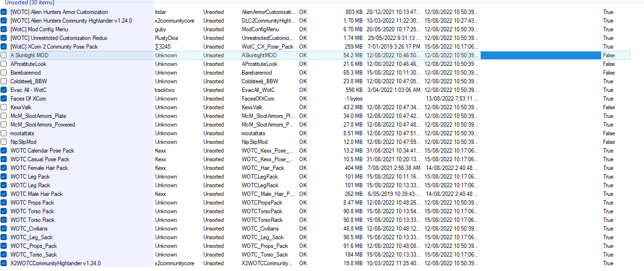Viewport: 644px width, 271px height.
Task: Click the highlighted blue cell in selected row
Action: pos(540,55)
